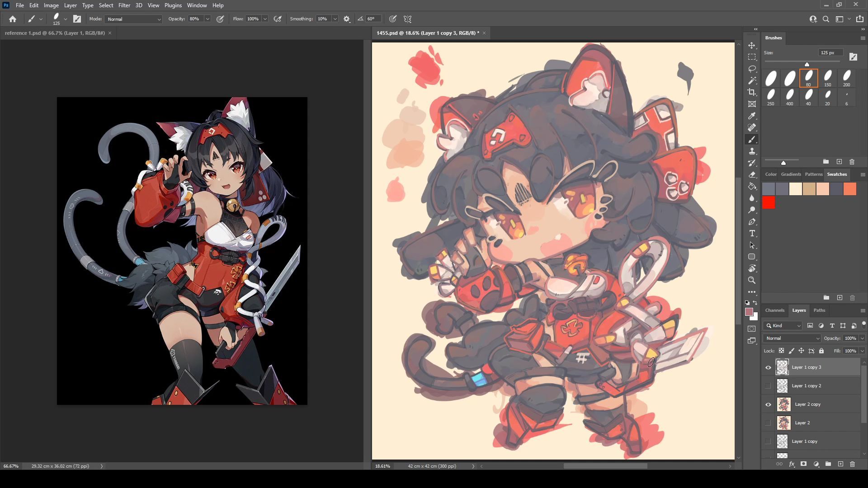Select the Zoom tool
Image resolution: width=868 pixels, height=488 pixels.
pos(752,280)
